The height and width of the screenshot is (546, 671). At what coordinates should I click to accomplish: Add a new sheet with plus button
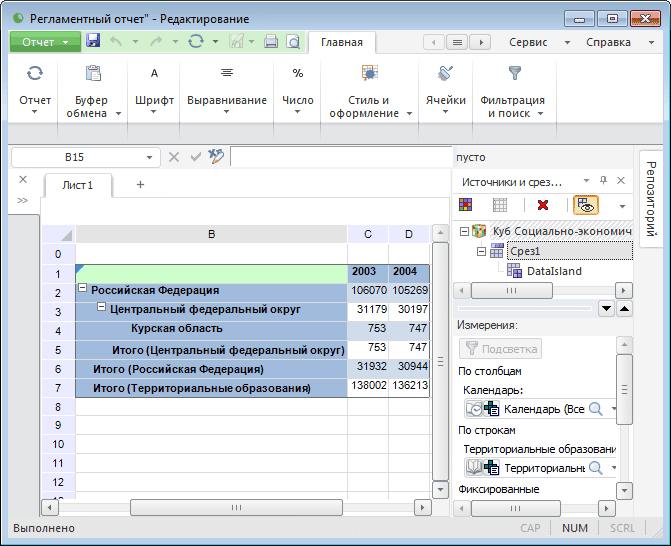140,184
